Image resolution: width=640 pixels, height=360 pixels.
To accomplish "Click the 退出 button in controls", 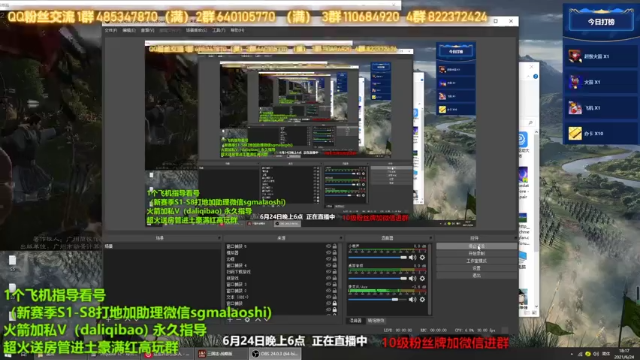I will coord(476,276).
